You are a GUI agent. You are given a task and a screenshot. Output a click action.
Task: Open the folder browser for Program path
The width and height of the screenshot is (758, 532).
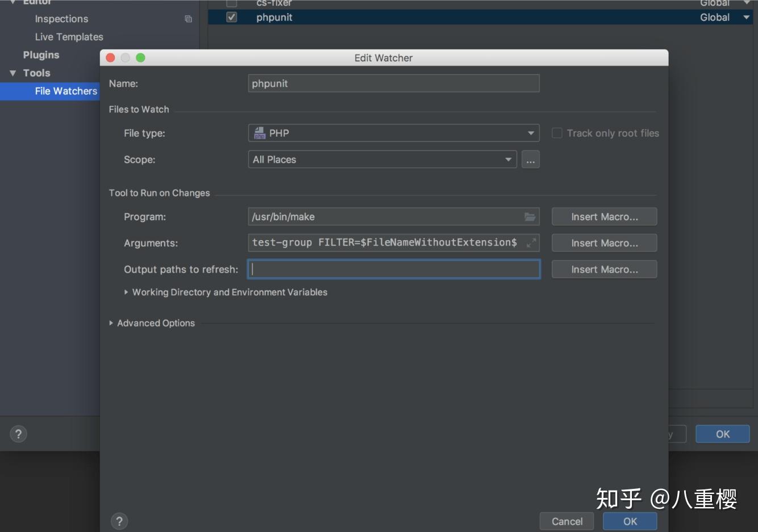(530, 216)
